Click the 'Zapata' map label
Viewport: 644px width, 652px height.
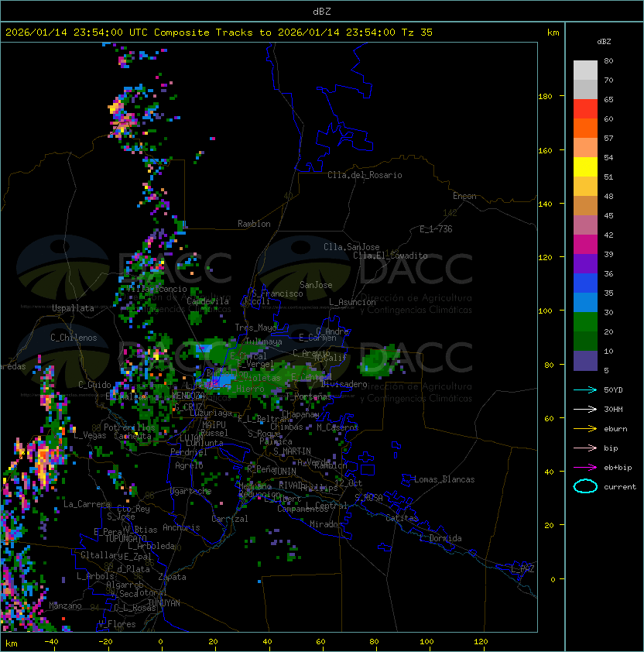(x=172, y=577)
